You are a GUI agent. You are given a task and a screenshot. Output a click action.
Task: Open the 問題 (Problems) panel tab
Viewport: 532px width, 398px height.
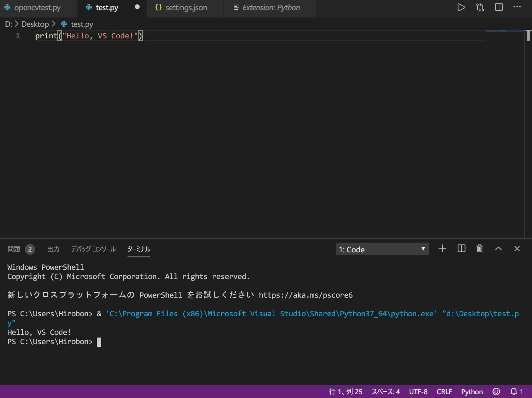14,249
